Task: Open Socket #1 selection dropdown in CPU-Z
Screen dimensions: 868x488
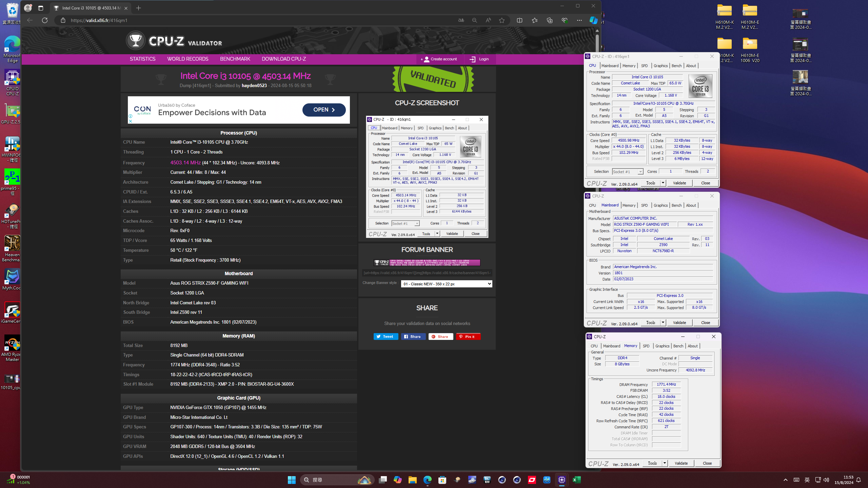Action: [x=628, y=172]
